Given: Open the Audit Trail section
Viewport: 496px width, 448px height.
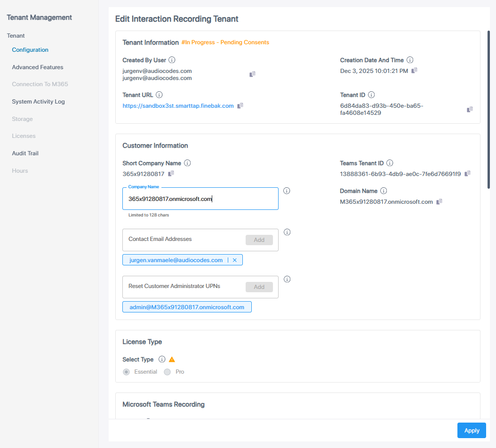Looking at the screenshot, I should pos(25,153).
